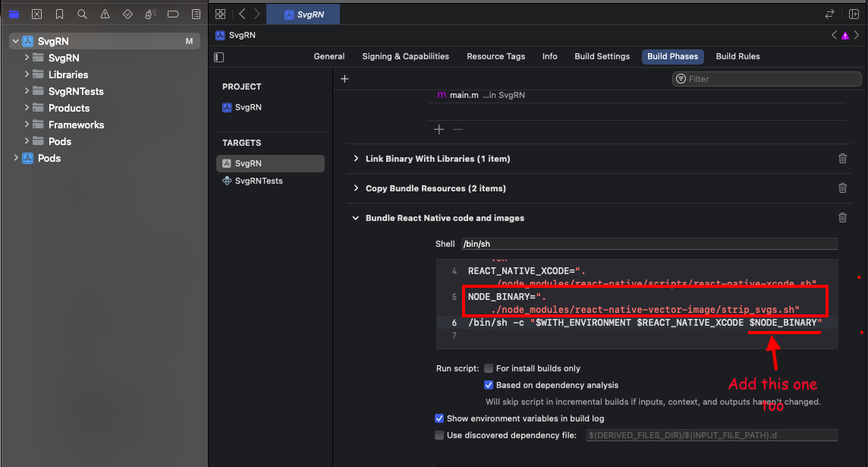Open the Bookmark navigator
The image size is (868, 467).
(x=59, y=14)
